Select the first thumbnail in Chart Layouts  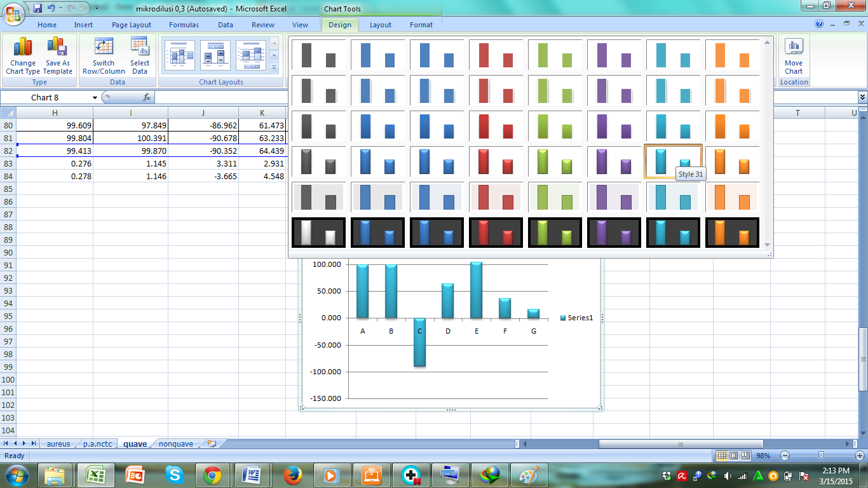pyautogui.click(x=179, y=55)
